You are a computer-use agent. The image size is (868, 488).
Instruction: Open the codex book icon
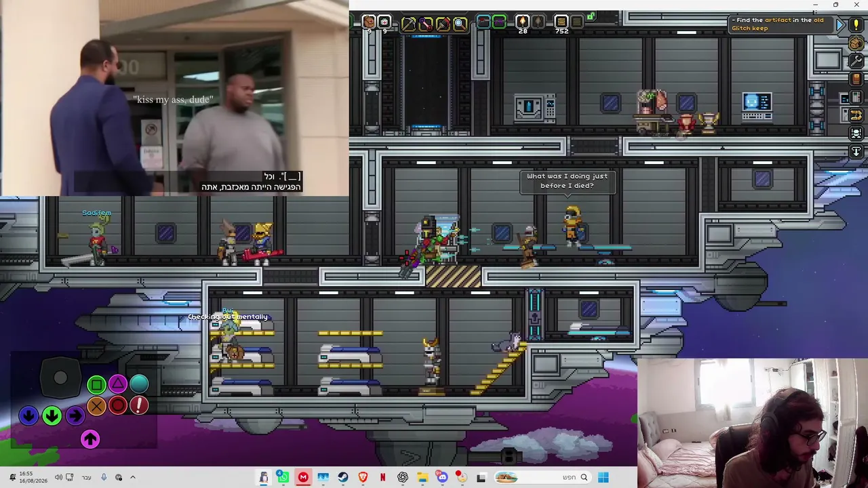click(x=856, y=79)
